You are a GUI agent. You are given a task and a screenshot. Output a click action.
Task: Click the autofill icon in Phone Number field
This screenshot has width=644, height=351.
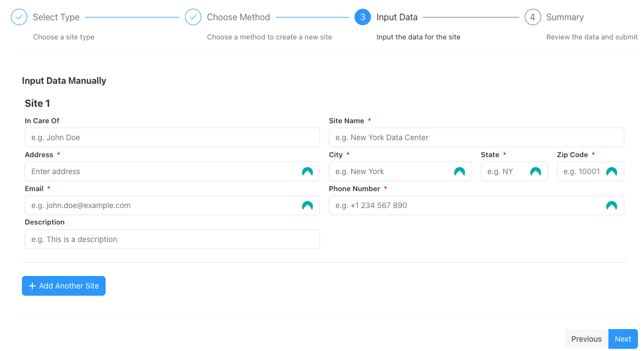click(612, 205)
